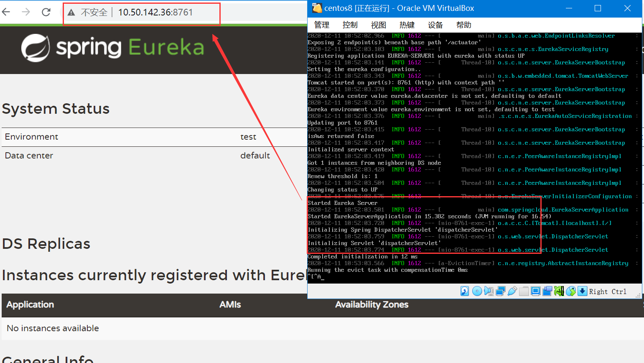Toggle the keyboard capture icon in the status bar

pyautogui.click(x=582, y=291)
